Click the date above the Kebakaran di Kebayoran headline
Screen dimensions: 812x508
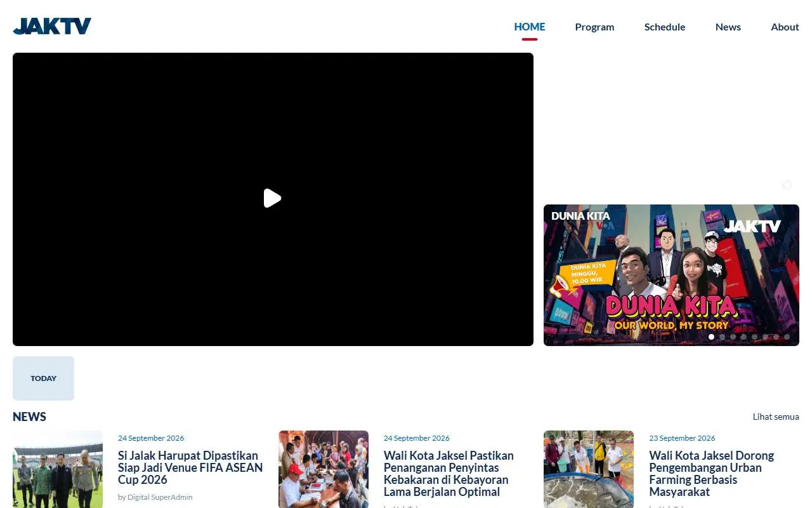click(417, 438)
